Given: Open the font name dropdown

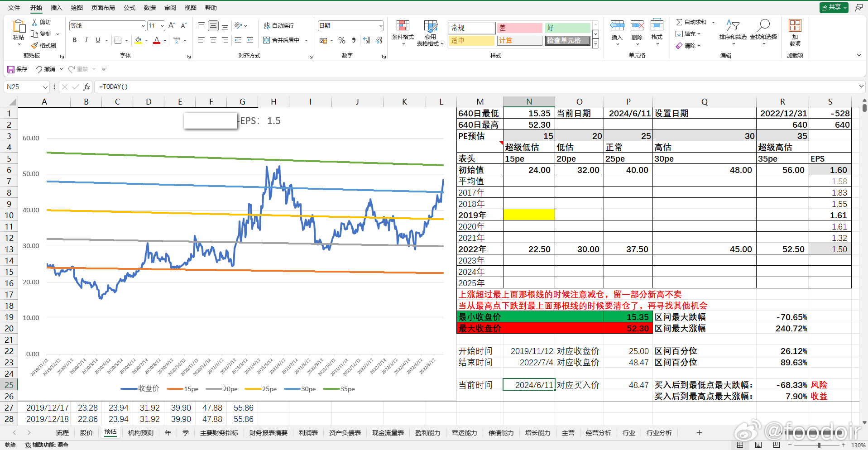Looking at the screenshot, I should (x=143, y=26).
